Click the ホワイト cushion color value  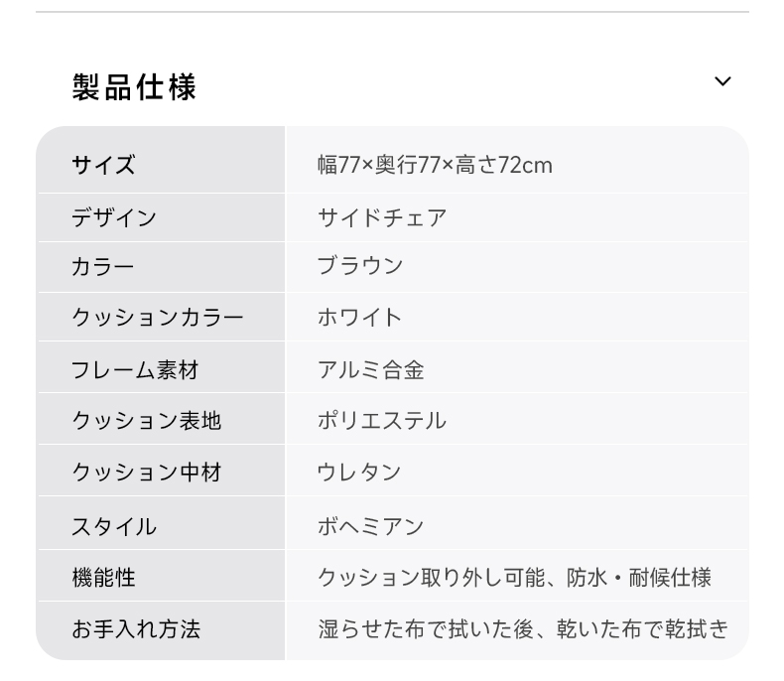[x=360, y=318]
